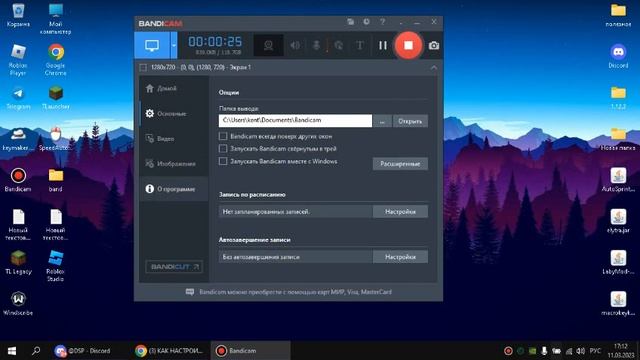Open Настройки for auto-complete recording
640x360 pixels.
pos(400,257)
